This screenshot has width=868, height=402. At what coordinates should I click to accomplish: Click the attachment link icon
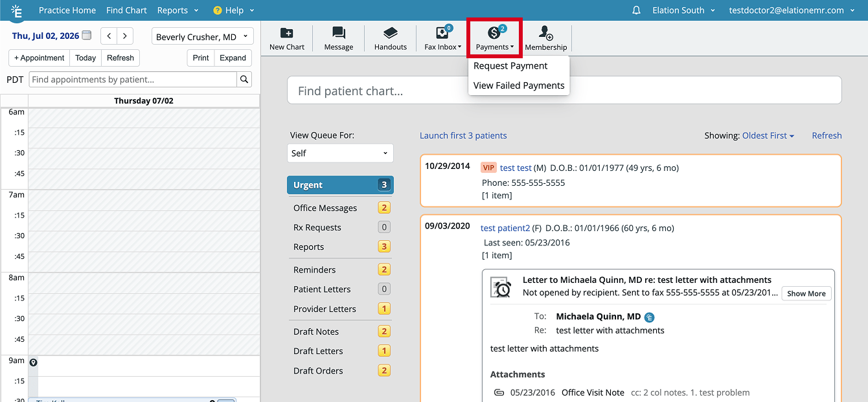pos(499,392)
